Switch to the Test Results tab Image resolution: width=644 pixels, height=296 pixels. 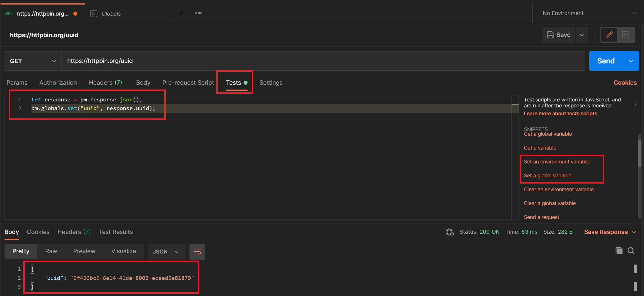(116, 232)
